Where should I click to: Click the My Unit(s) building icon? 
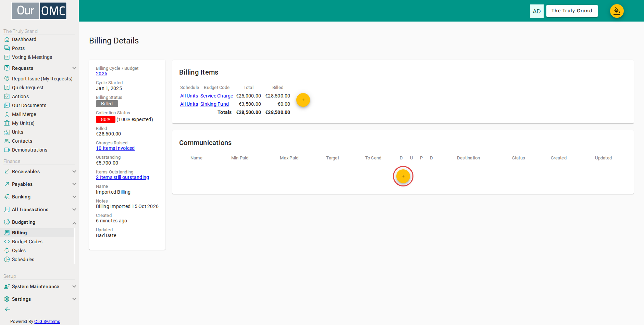7,123
